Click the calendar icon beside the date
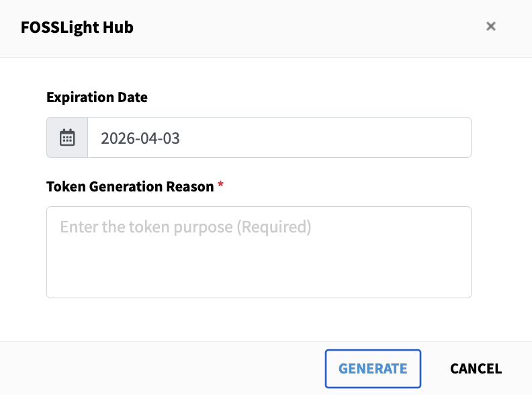This screenshot has width=532, height=395. click(67, 138)
